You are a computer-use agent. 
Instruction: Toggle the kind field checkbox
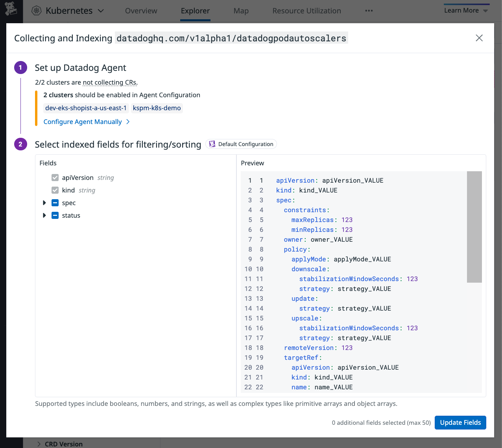[55, 190]
